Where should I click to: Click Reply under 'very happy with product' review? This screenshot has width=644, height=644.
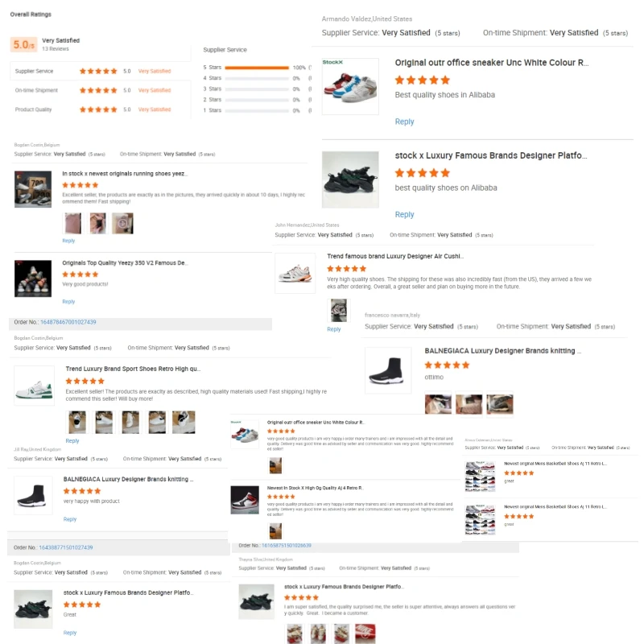(x=70, y=519)
